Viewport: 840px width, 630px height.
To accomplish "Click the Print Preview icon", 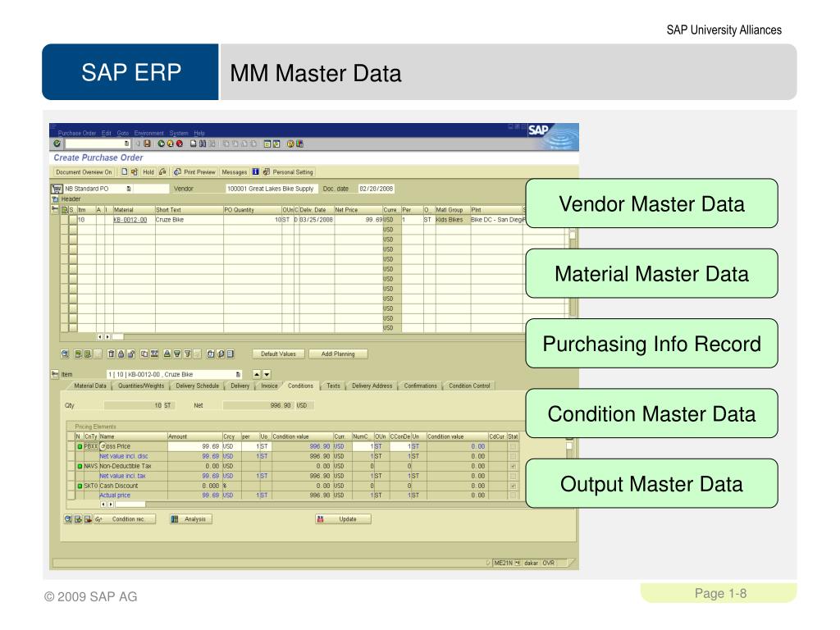I will point(177,172).
